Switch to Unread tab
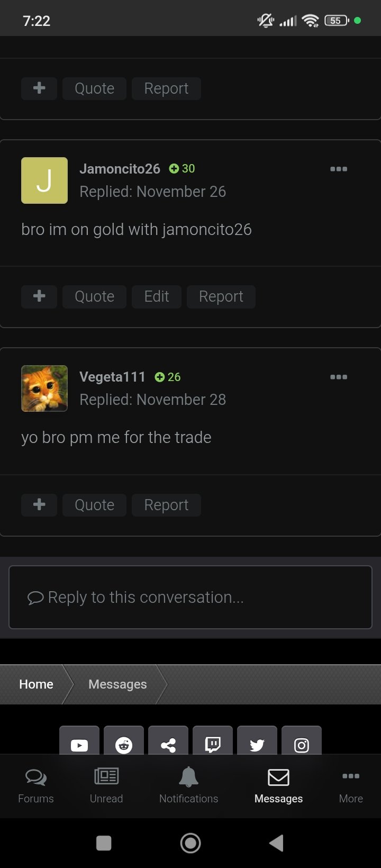The width and height of the screenshot is (381, 868). 106,786
